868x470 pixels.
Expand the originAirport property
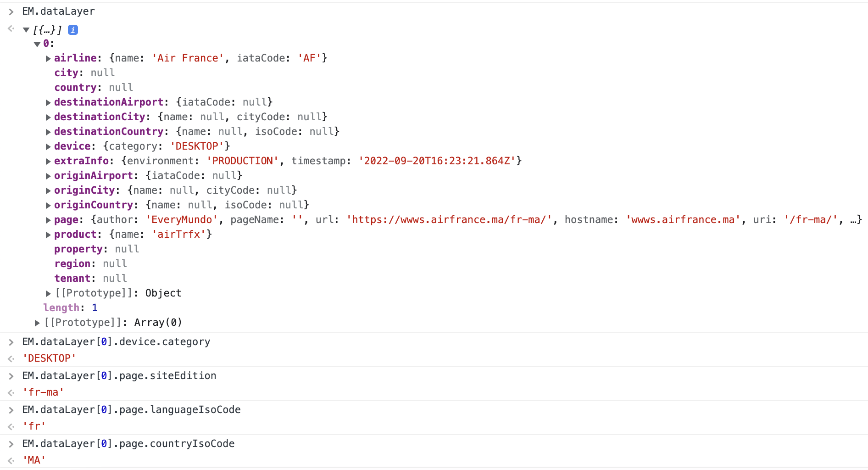coord(48,176)
